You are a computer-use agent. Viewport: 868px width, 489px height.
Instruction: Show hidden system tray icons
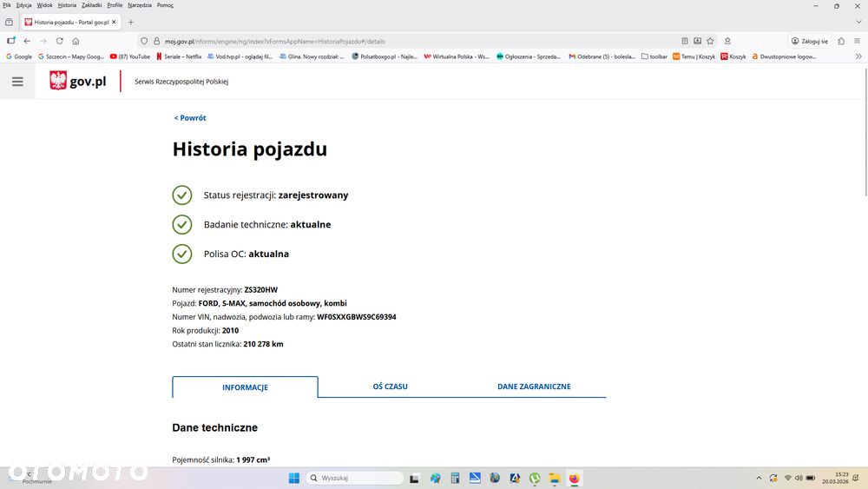point(759,478)
